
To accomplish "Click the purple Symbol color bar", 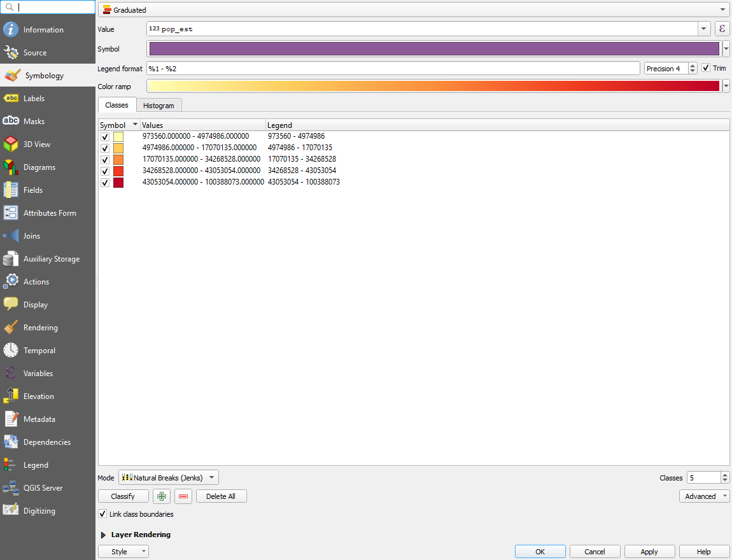I will 434,48.
